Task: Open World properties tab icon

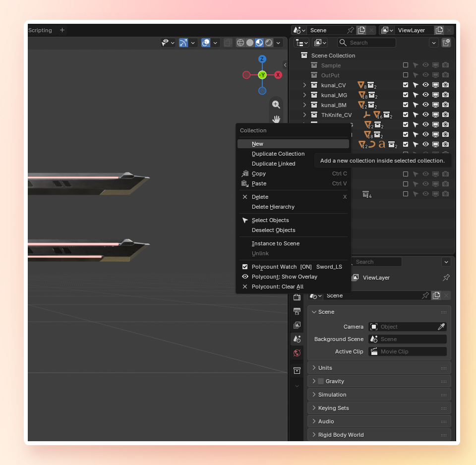Action: [x=297, y=353]
